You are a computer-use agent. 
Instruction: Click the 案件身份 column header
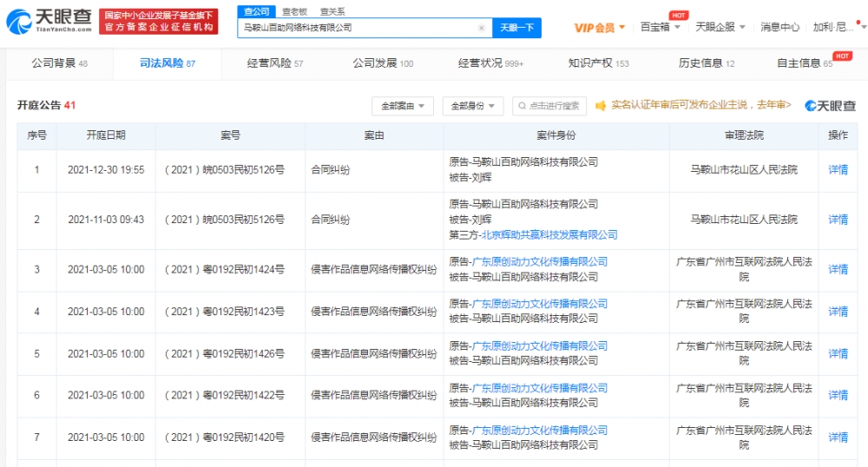pos(556,135)
